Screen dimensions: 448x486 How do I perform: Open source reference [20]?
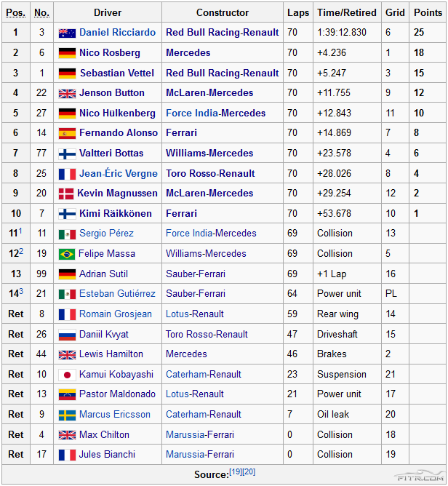pyautogui.click(x=249, y=471)
